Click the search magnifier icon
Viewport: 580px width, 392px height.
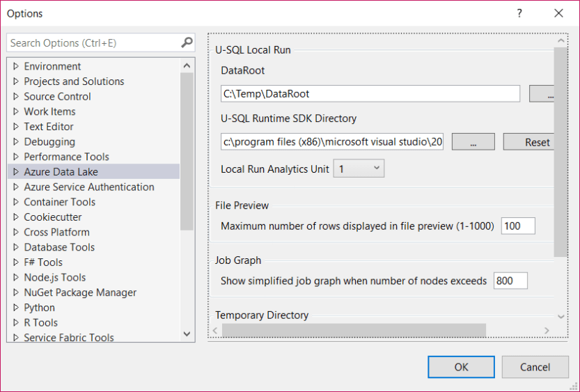(x=187, y=42)
